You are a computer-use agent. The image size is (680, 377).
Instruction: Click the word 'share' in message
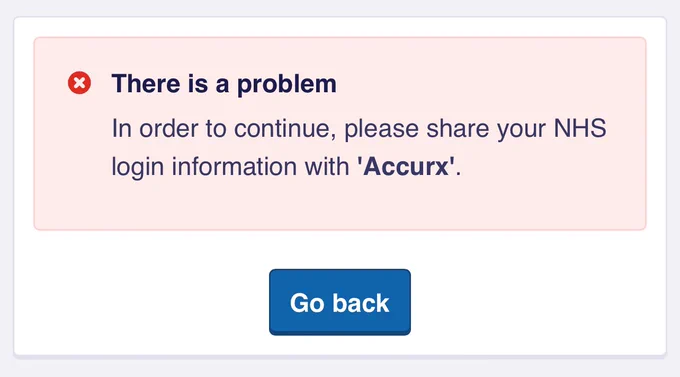(458, 129)
